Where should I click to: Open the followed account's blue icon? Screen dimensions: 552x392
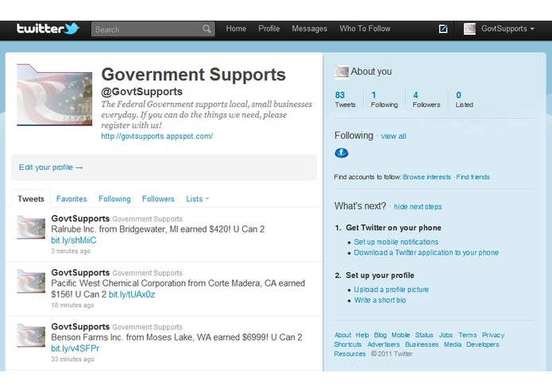click(341, 153)
